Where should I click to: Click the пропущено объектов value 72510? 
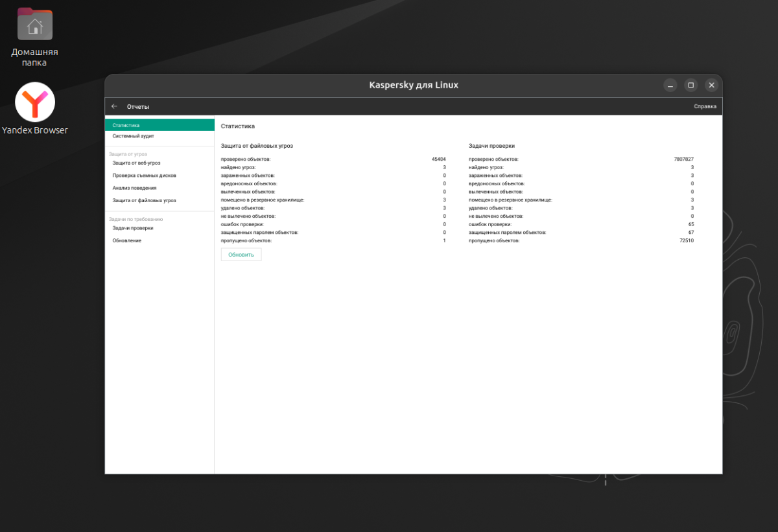pos(686,240)
